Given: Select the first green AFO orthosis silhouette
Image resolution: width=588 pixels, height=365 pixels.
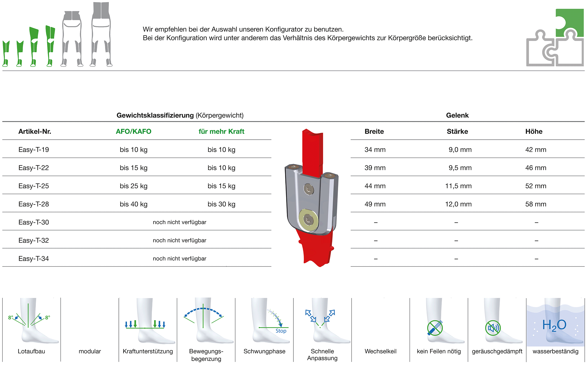Looking at the screenshot, I should pyautogui.click(x=6, y=54).
